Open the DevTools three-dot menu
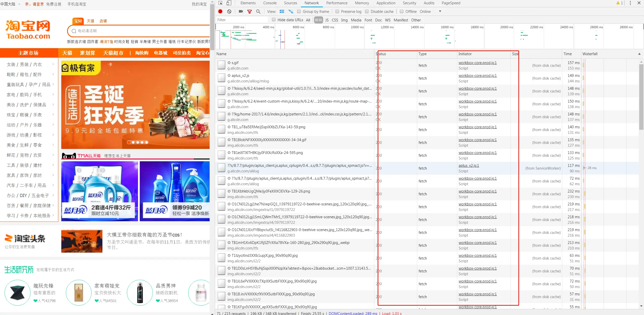644x315 pixels. tap(630, 3)
